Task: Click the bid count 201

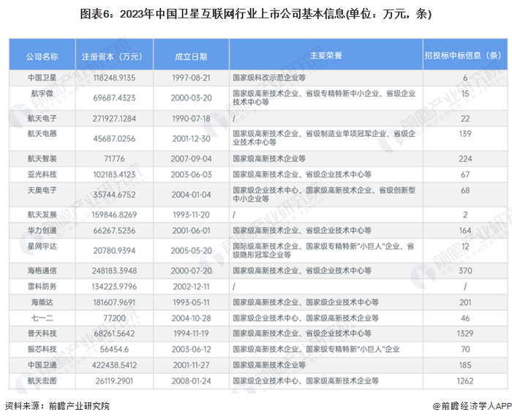Action: coord(465,302)
